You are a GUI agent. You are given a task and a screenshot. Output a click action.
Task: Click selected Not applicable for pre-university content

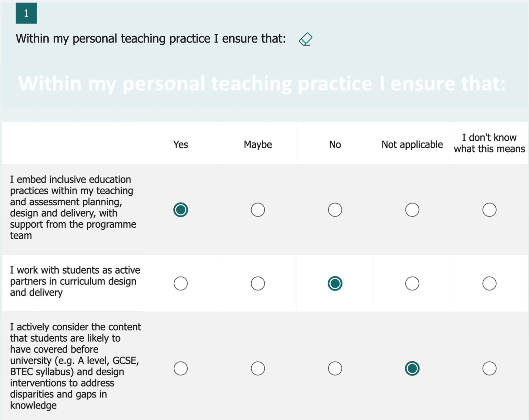tap(412, 369)
